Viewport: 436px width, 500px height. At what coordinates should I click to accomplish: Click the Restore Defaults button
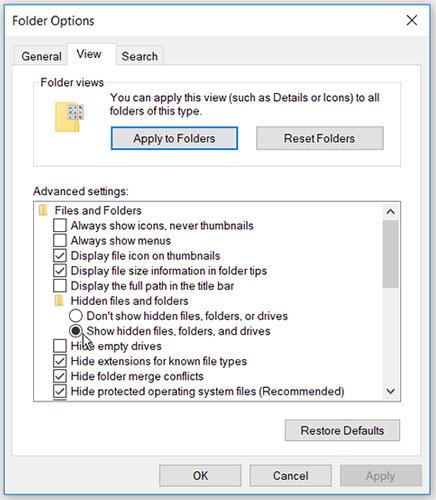(342, 430)
